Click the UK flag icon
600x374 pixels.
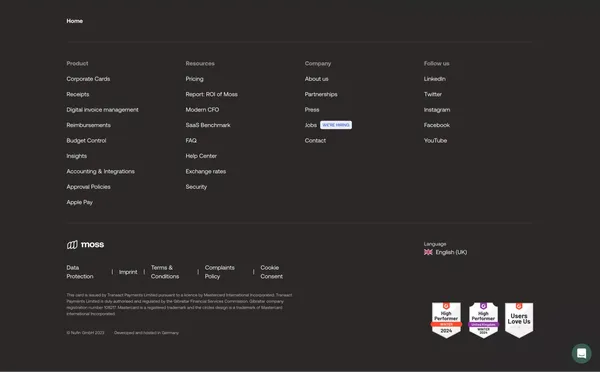coord(428,252)
